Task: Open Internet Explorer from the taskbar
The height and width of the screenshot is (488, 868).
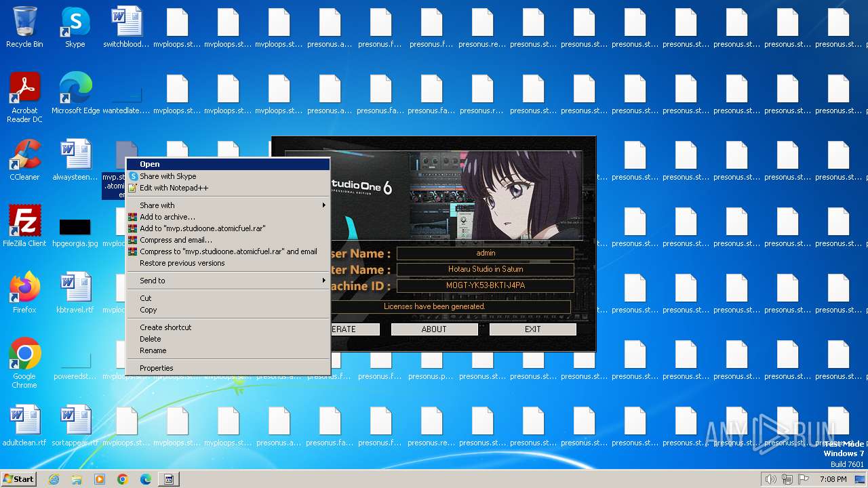Action: point(54,479)
